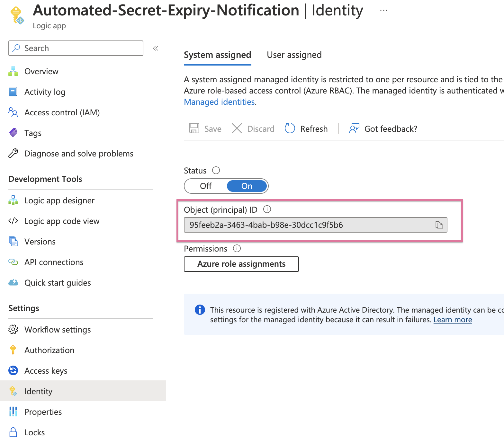Open the Authorization page

[50, 350]
